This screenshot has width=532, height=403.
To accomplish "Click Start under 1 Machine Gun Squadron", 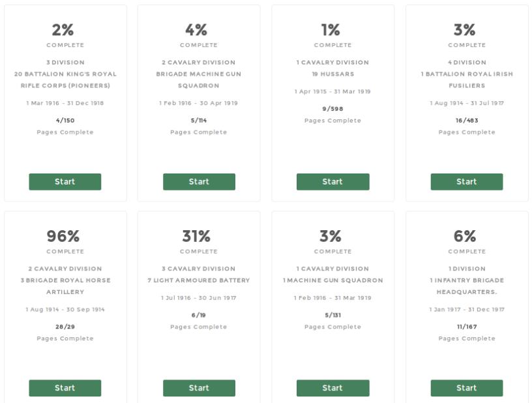I will tap(332, 388).
